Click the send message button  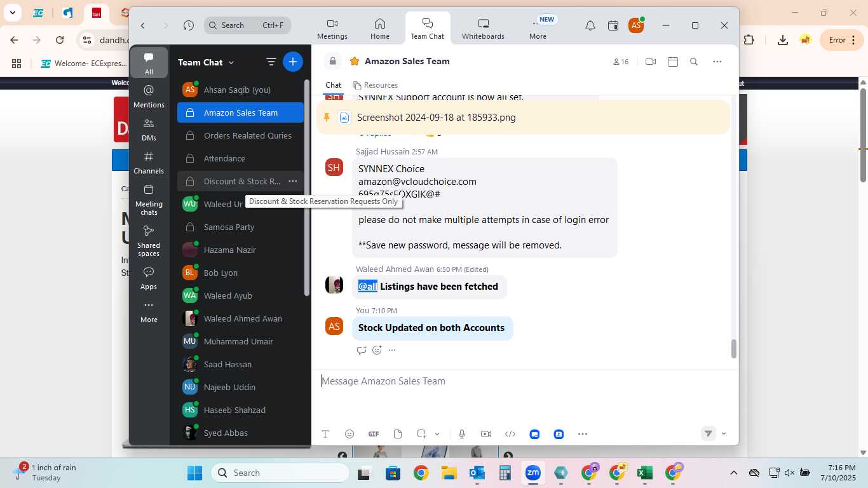[x=708, y=433]
